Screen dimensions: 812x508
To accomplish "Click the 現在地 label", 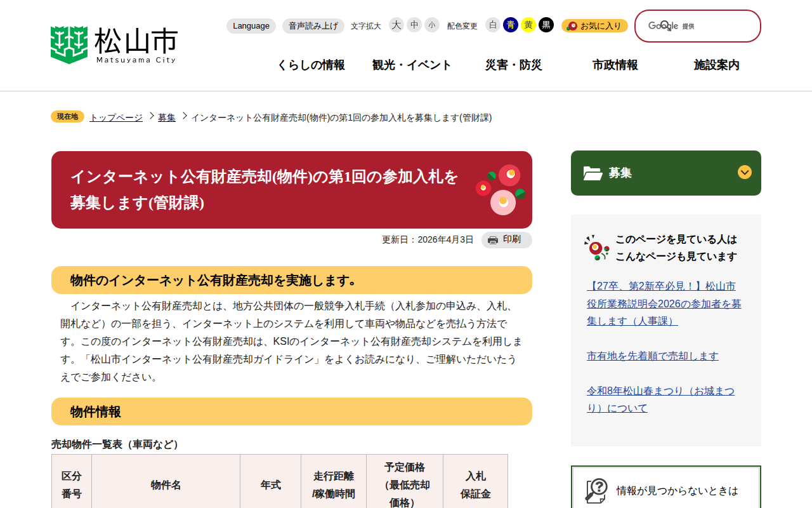I will [x=67, y=116].
